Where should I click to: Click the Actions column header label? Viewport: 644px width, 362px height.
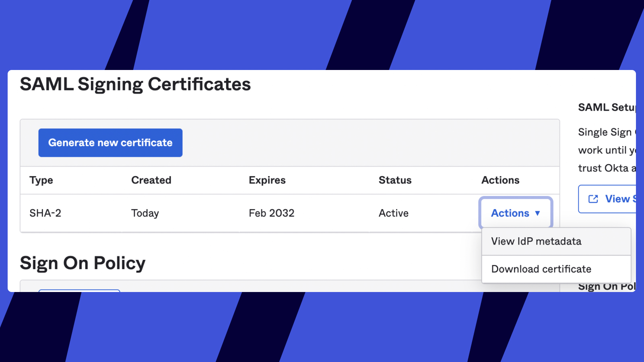(x=500, y=180)
